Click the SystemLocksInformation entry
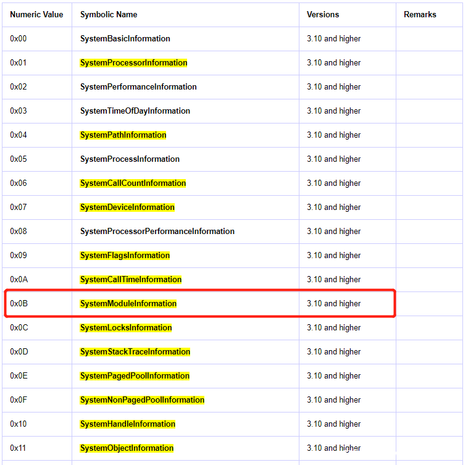Screen dimensions: 476x465 [x=126, y=327]
